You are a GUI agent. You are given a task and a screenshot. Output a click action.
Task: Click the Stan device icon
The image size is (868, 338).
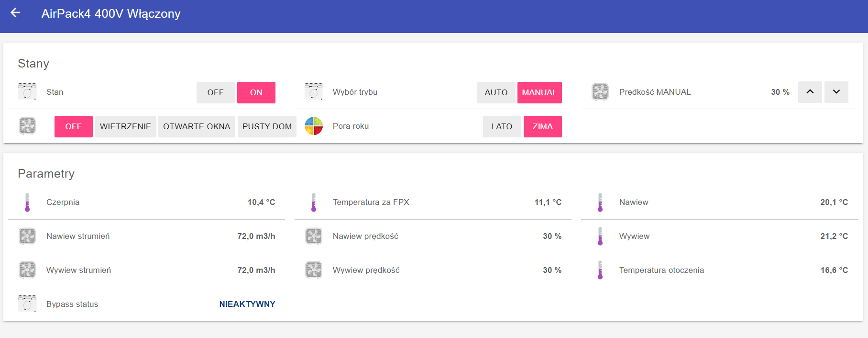pos(27,91)
